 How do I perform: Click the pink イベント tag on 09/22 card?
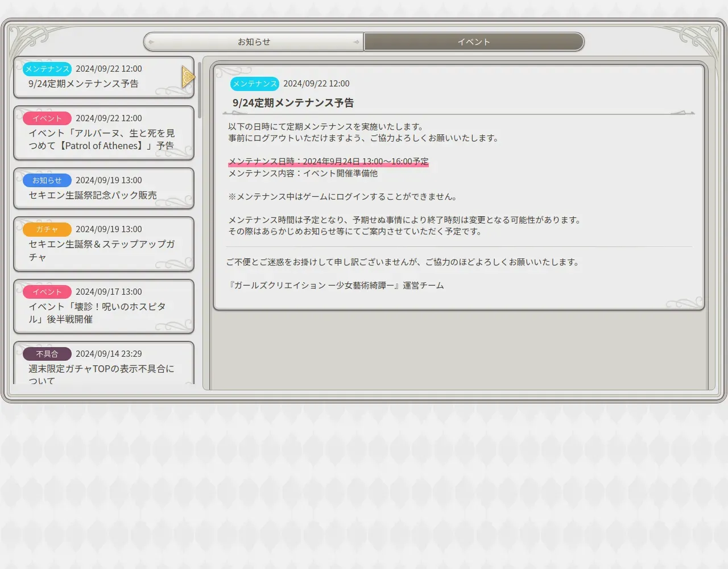coord(47,118)
